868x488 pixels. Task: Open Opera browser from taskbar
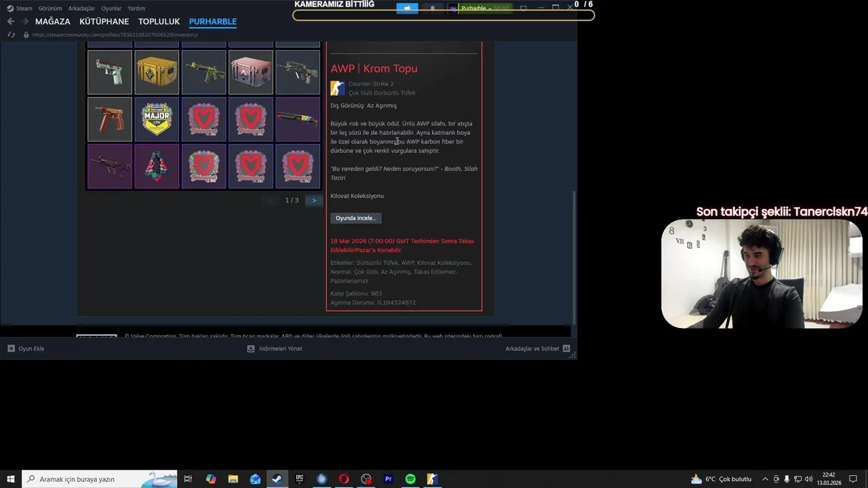coord(344,479)
